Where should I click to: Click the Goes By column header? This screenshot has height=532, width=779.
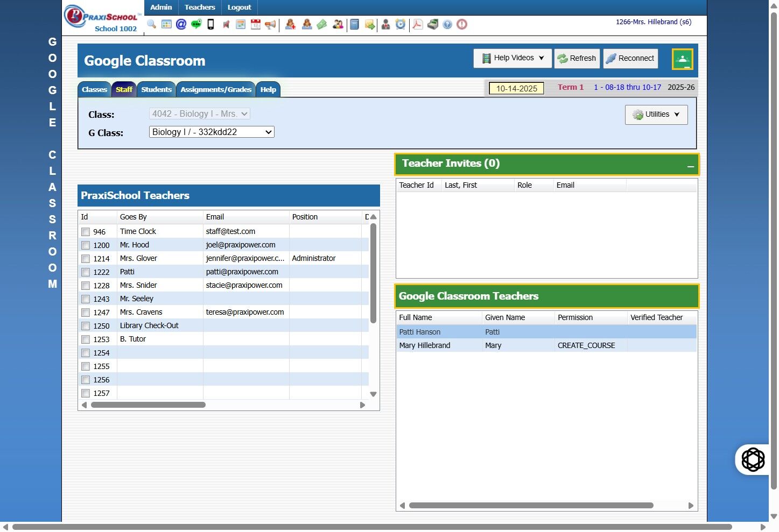(160, 217)
